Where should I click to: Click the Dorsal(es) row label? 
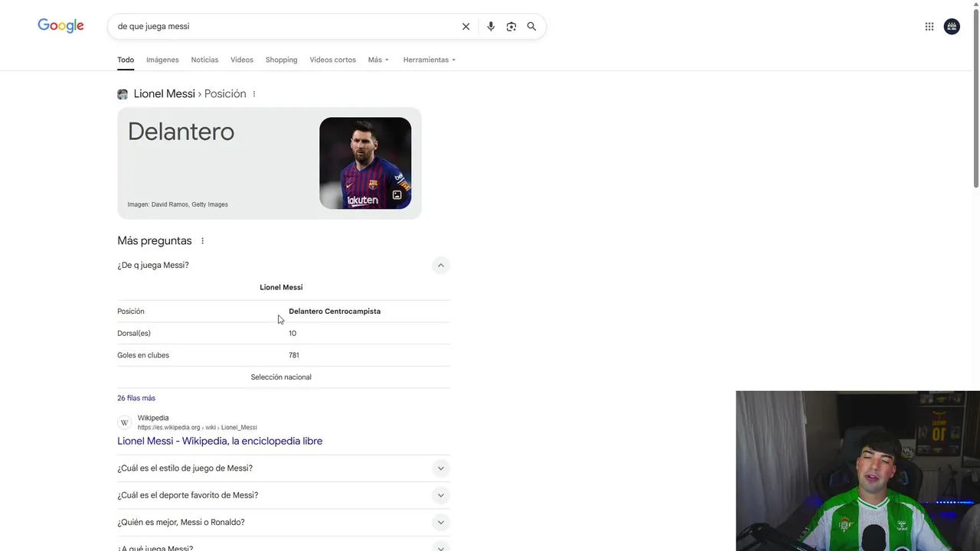pyautogui.click(x=134, y=334)
